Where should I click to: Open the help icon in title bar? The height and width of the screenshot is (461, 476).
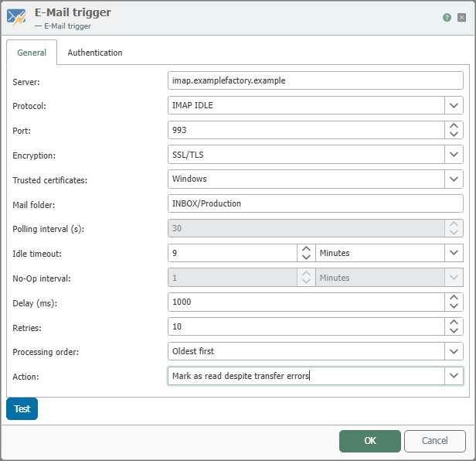[x=447, y=18]
